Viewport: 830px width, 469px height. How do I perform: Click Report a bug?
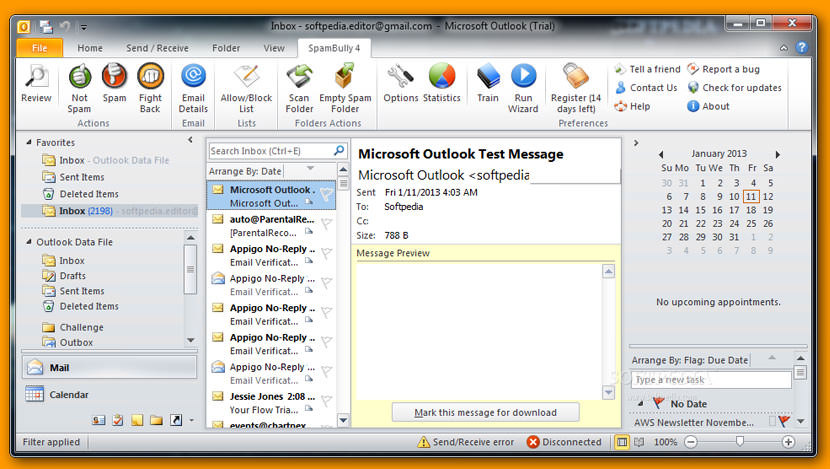[x=724, y=69]
